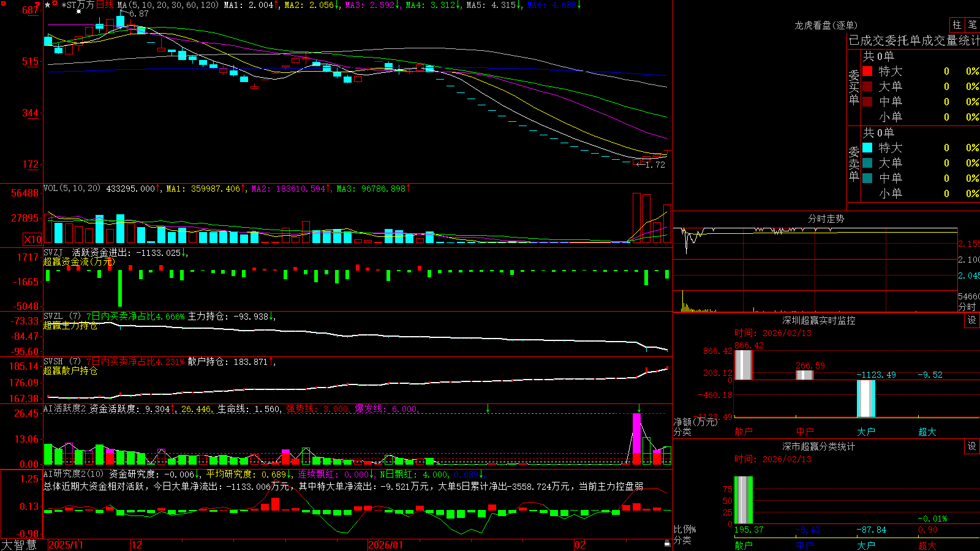Open MA(5,10,20,30,60,120) indicator parameters

[168, 5]
